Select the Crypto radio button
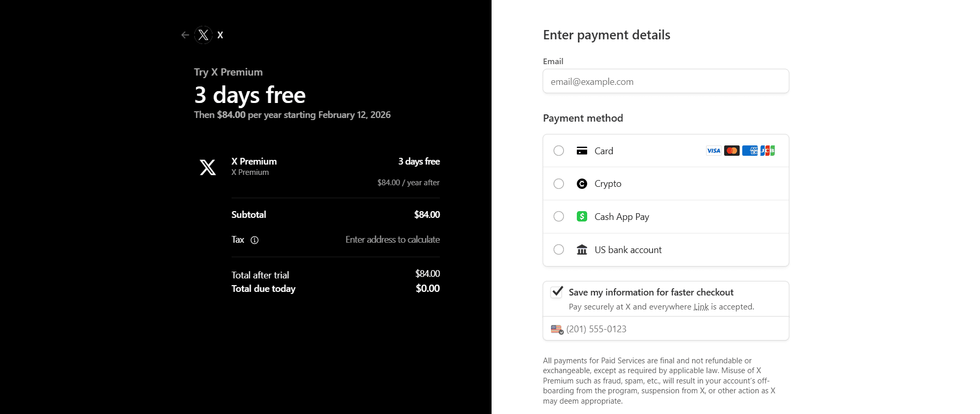Viewport: 980px width, 414px height. click(x=559, y=184)
